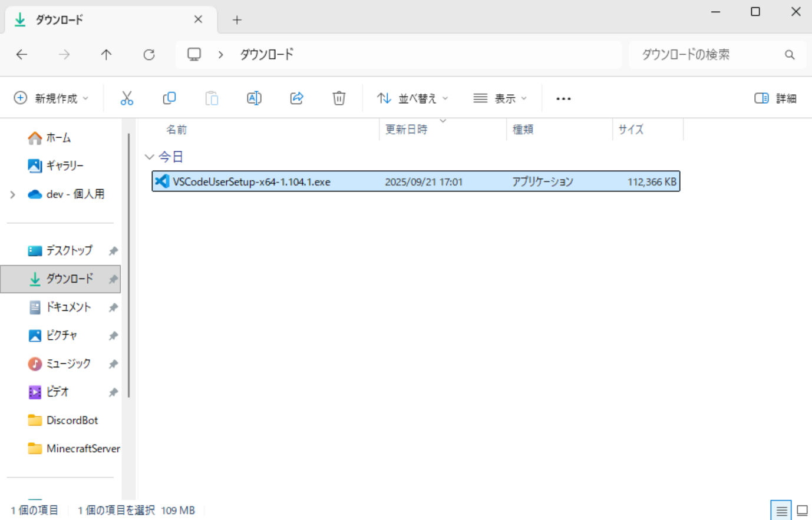Select the VSCodeUserSetup-x64-1.104.1.exe file
This screenshot has height=520, width=812.
click(252, 182)
